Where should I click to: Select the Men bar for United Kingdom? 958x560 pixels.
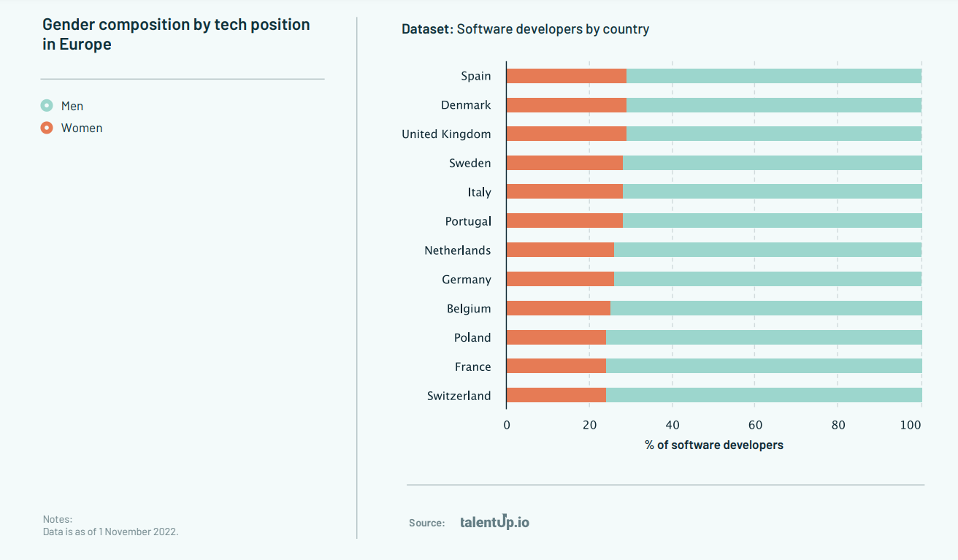(774, 134)
